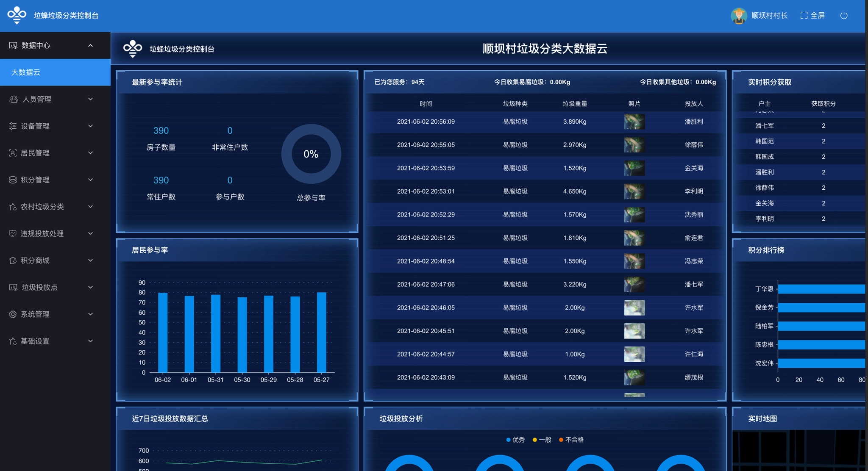Click the 居民管理 sidebar icon
This screenshot has width=868, height=471.
(x=13, y=153)
